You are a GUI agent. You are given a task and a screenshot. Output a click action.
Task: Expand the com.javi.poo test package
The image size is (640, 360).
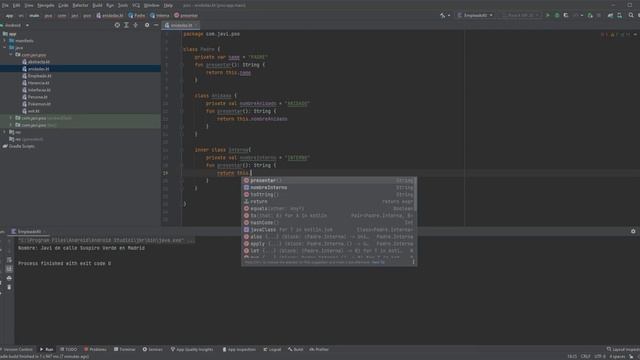pyautogui.click(x=11, y=125)
